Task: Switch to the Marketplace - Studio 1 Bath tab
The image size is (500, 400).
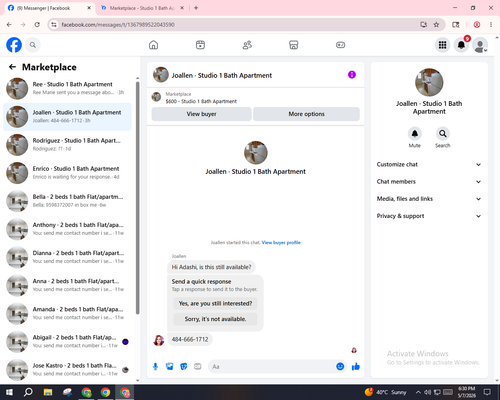Action: (142, 8)
